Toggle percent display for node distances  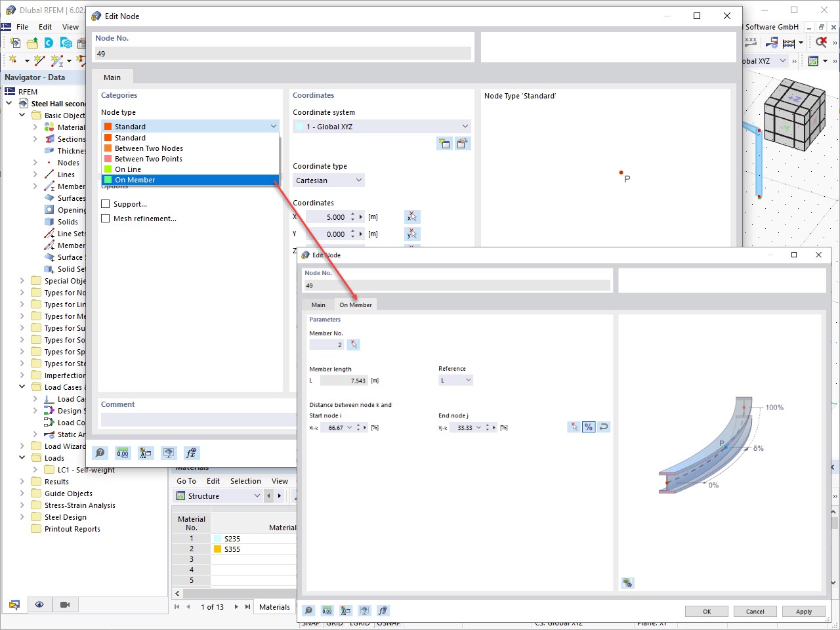(x=588, y=427)
